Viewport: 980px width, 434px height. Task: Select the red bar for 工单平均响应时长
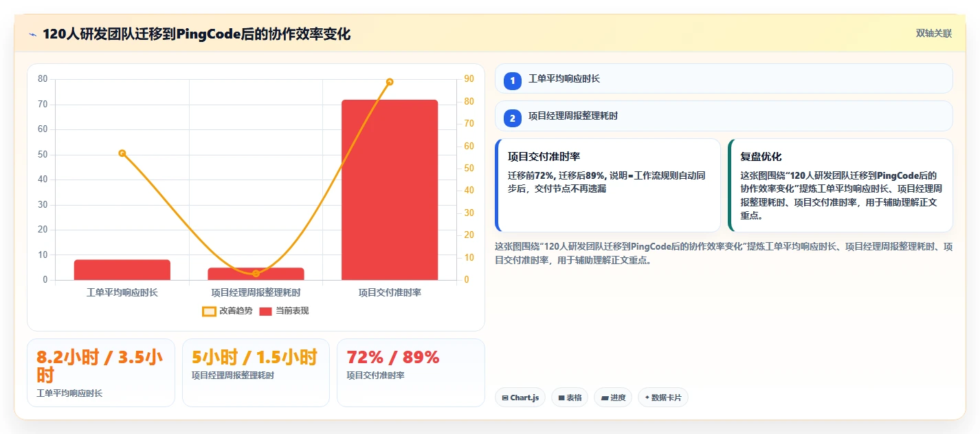click(x=122, y=270)
